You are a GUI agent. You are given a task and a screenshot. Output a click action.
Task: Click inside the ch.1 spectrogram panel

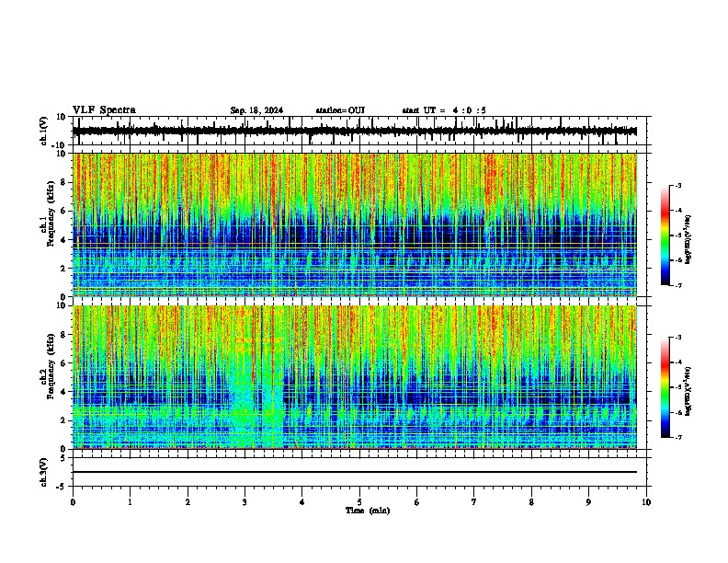click(x=355, y=224)
